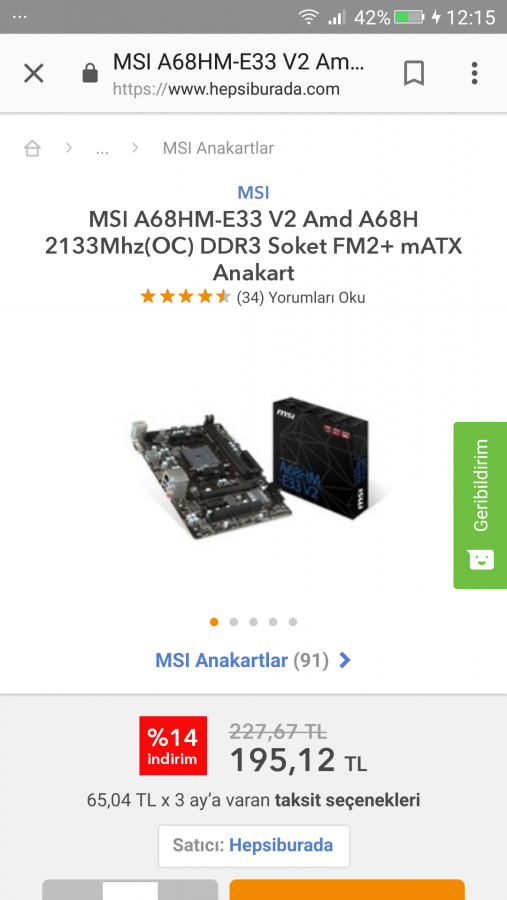Open the MSI brand link

[253, 192]
